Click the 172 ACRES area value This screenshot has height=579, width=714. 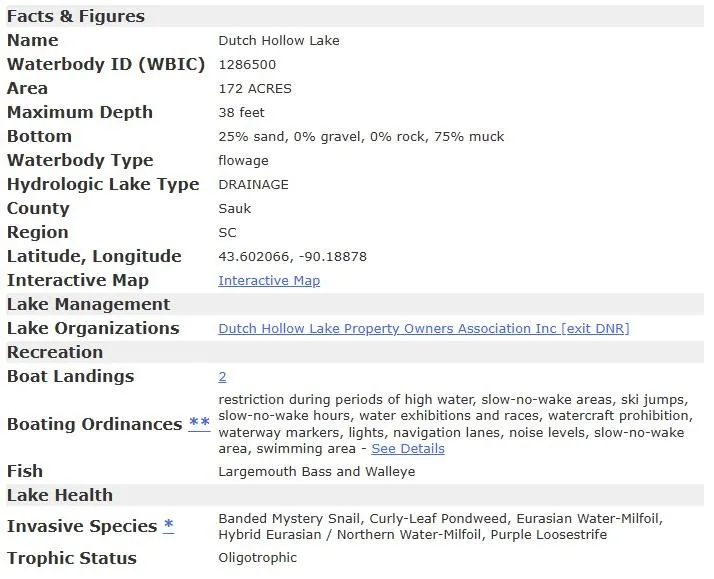coord(255,89)
